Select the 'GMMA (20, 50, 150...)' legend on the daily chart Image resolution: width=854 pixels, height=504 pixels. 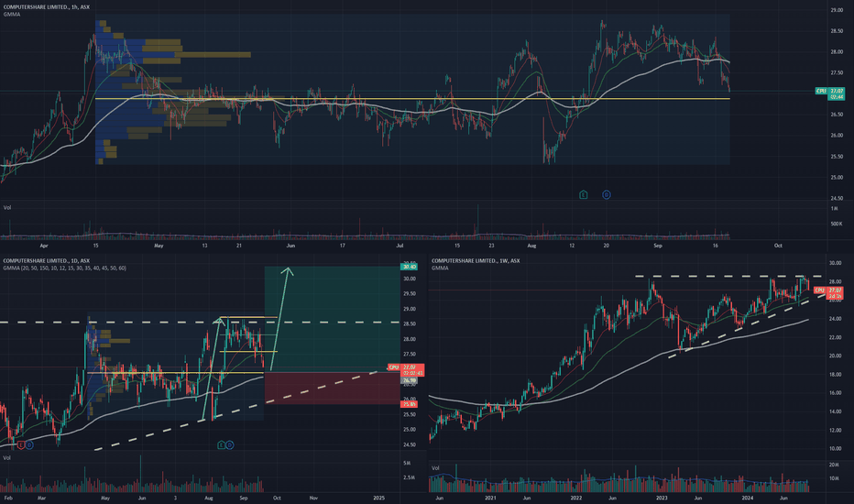64,268
